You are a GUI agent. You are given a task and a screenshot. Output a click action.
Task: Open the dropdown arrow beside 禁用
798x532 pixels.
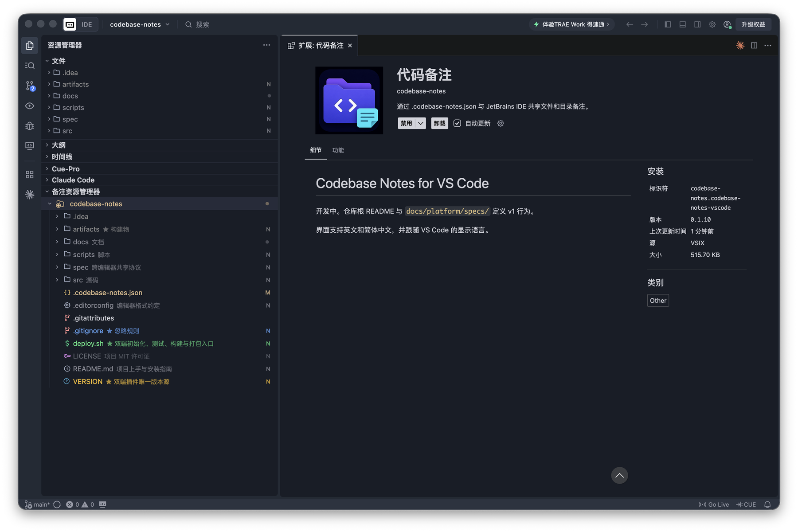click(421, 123)
